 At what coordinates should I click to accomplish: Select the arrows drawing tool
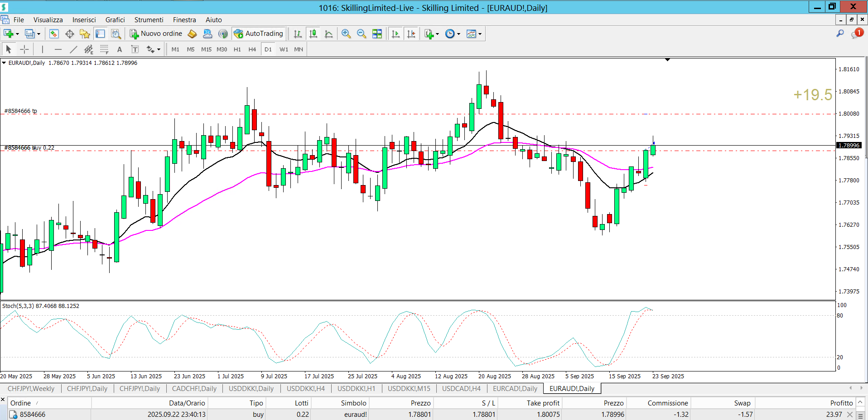point(150,49)
